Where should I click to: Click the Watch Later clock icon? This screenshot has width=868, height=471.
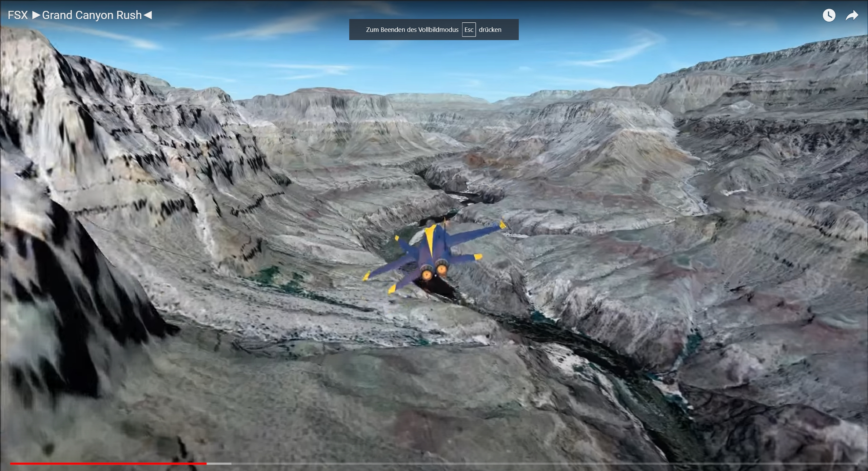[829, 15]
